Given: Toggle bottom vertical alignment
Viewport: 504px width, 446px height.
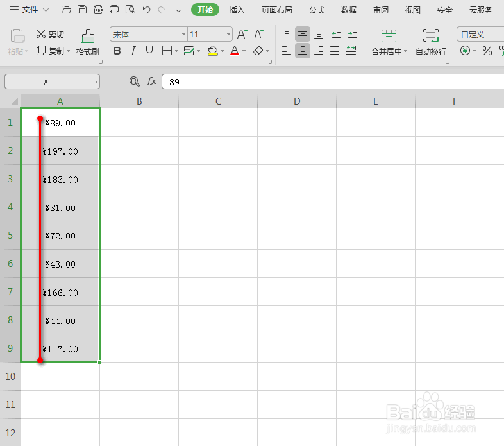Looking at the screenshot, I should pos(319,34).
